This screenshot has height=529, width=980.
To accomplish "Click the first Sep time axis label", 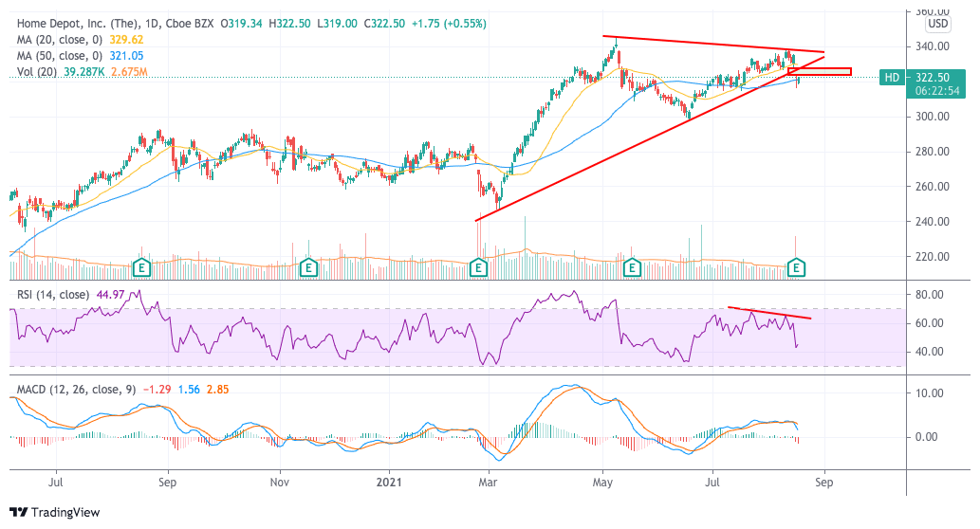I will pos(168,483).
